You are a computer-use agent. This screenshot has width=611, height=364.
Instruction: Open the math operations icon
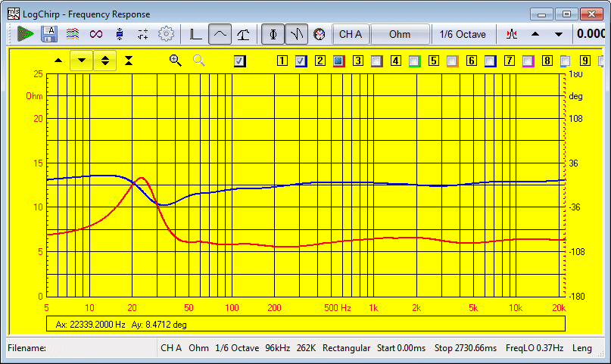pos(143,34)
